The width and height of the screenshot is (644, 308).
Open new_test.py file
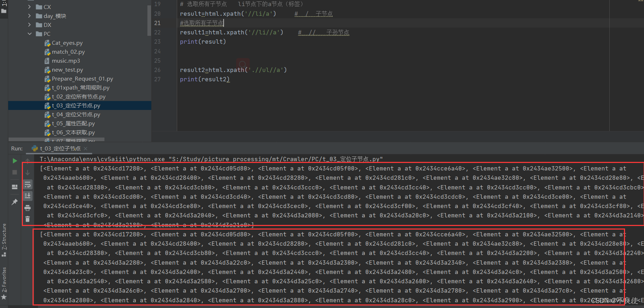[x=67, y=70]
